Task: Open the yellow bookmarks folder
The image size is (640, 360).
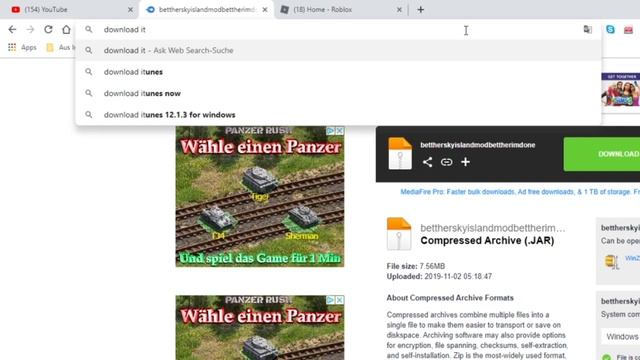Action: (50, 47)
